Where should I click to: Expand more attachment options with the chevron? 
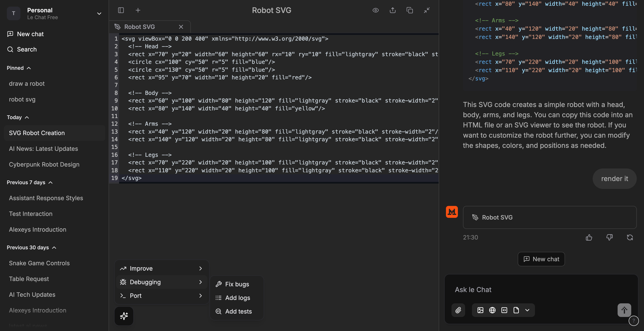[528, 310]
